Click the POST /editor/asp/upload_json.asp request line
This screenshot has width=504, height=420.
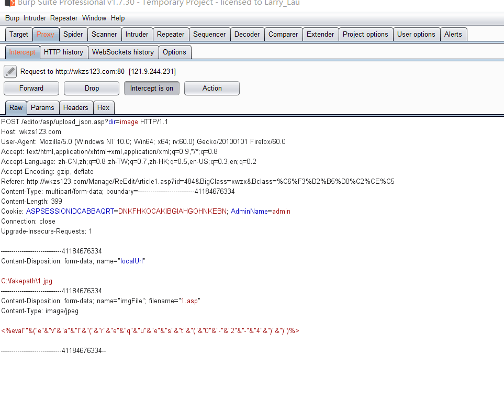tap(85, 122)
